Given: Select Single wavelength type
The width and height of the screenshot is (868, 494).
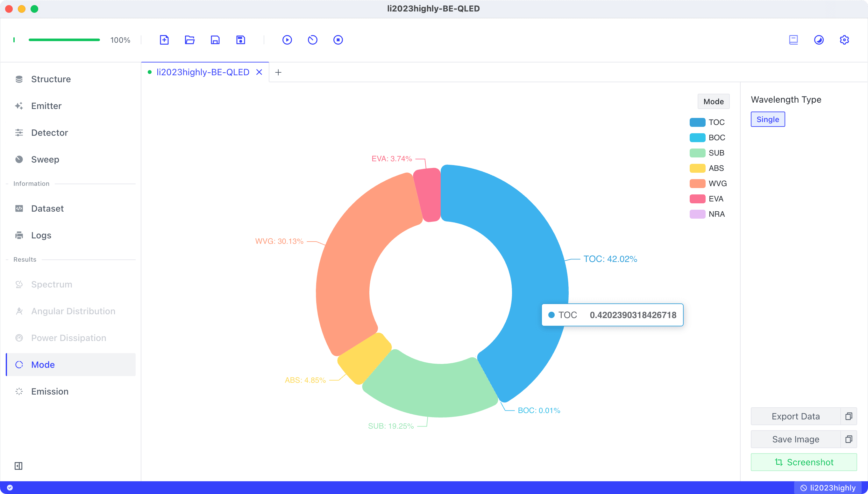Looking at the screenshot, I should [x=768, y=119].
